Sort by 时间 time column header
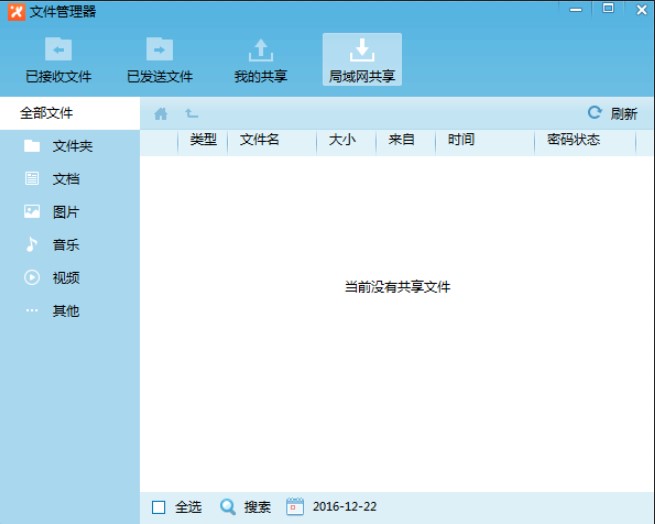 pos(461,140)
